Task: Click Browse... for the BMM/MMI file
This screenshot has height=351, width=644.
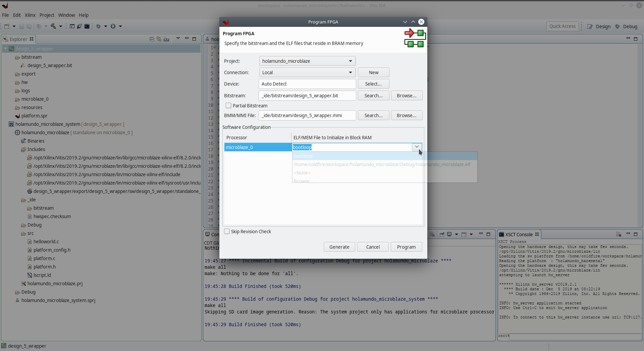Action: pyautogui.click(x=407, y=115)
